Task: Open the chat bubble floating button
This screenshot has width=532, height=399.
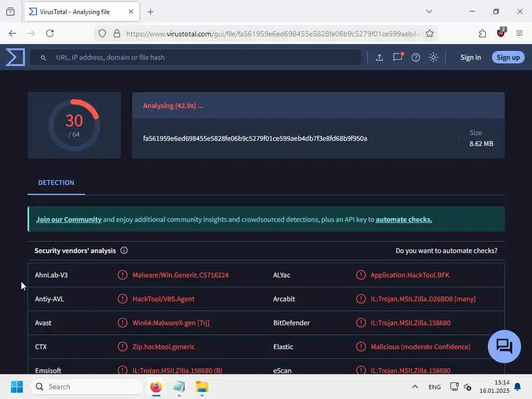Action: coord(504,346)
